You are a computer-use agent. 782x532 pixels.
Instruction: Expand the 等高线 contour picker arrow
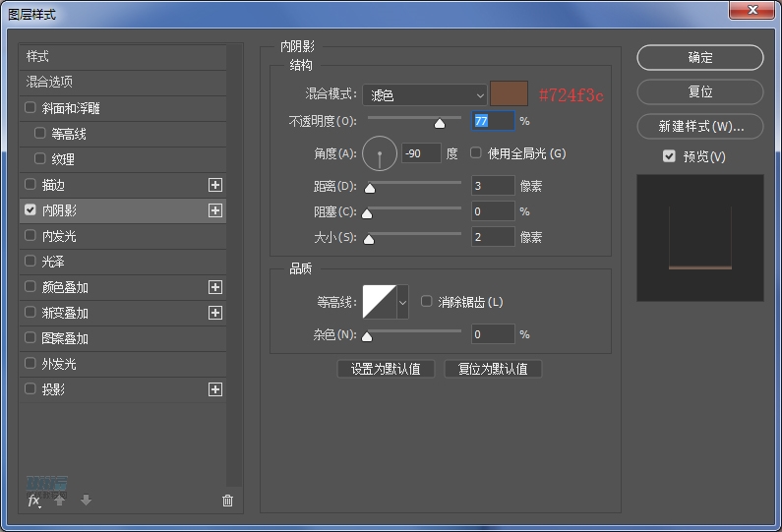pyautogui.click(x=402, y=302)
